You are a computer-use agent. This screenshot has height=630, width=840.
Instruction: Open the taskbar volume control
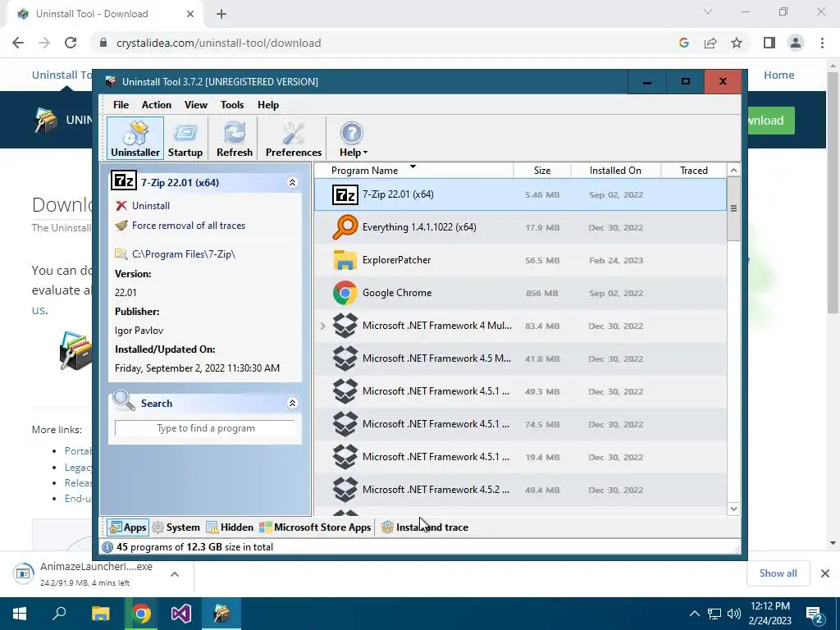(x=734, y=614)
